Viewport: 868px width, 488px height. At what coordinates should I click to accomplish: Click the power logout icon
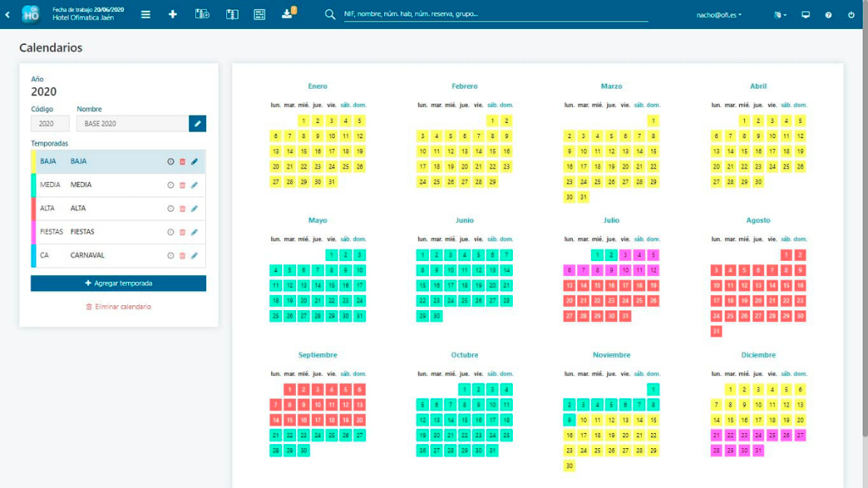click(x=851, y=14)
